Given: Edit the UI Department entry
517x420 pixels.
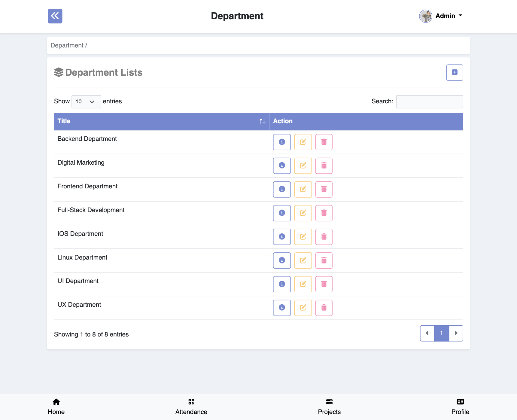Looking at the screenshot, I should pos(303,284).
